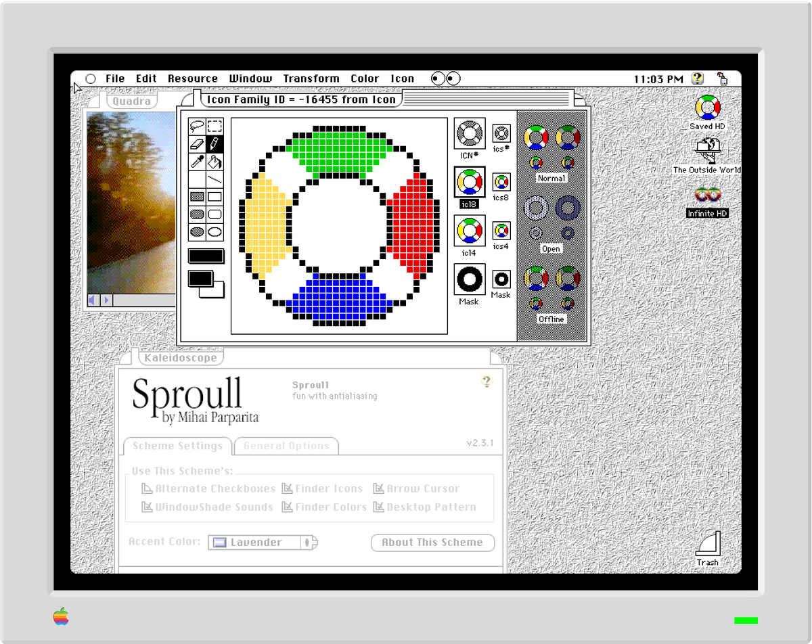Choose the Pencil tool
Image resolution: width=812 pixels, height=644 pixels.
point(215,143)
